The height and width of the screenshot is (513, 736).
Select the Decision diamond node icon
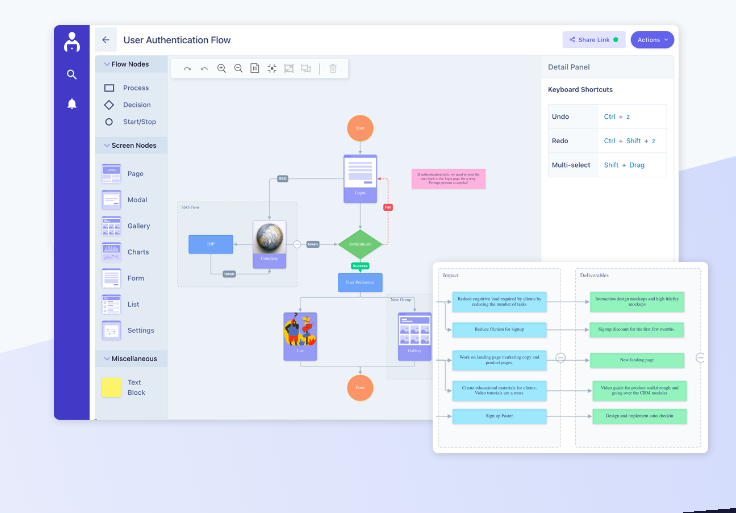tap(109, 105)
